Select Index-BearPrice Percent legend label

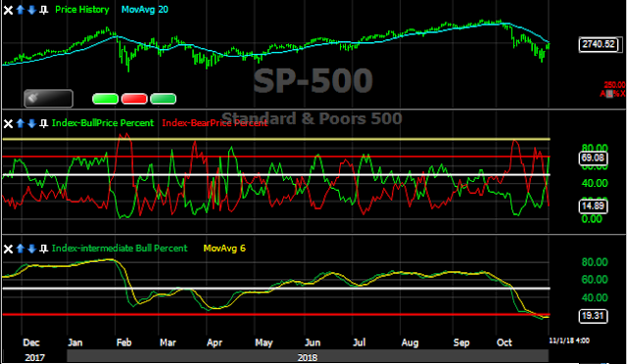tap(215, 123)
